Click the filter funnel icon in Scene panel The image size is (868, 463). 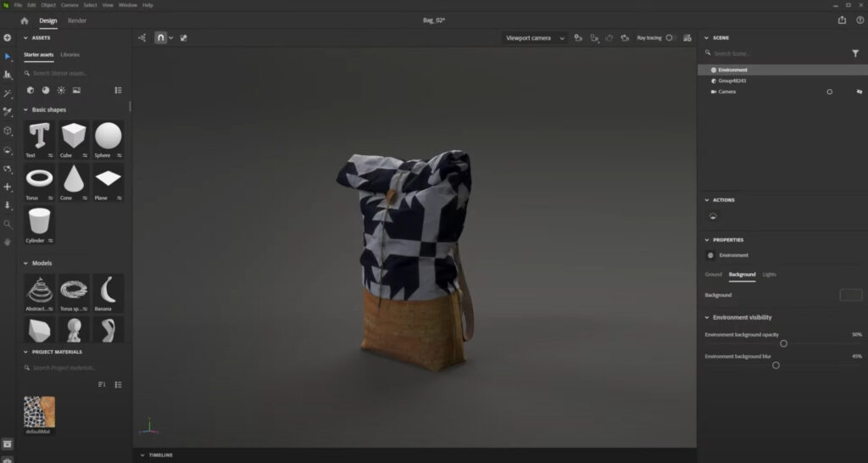tap(855, 53)
